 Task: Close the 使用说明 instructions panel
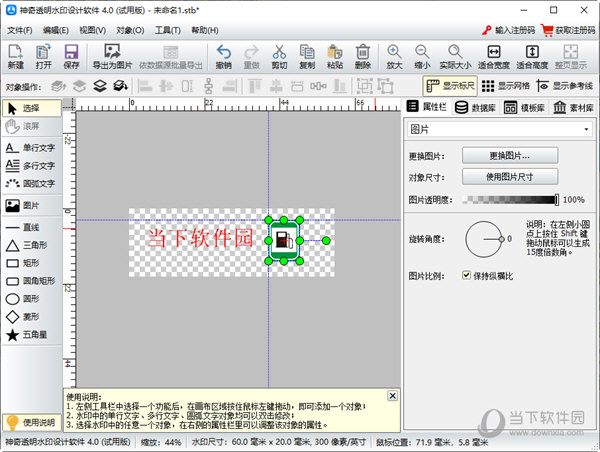tap(392, 396)
